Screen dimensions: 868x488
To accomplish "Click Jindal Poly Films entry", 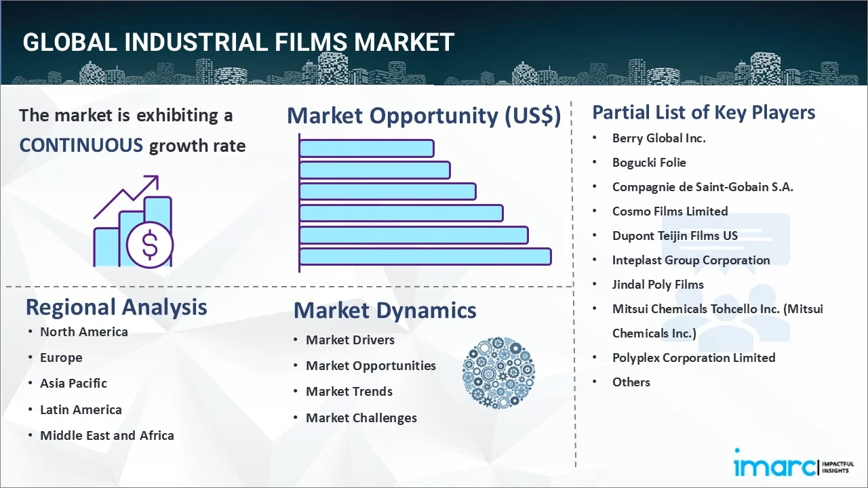I will [x=658, y=284].
